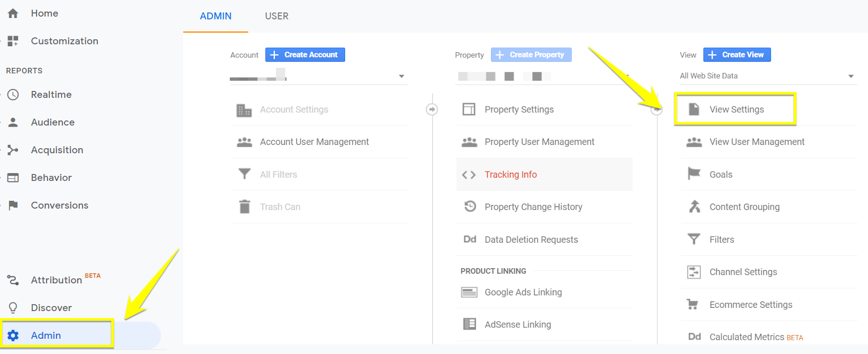Click the Property Change History clock icon
This screenshot has width=868, height=354.
point(470,207)
